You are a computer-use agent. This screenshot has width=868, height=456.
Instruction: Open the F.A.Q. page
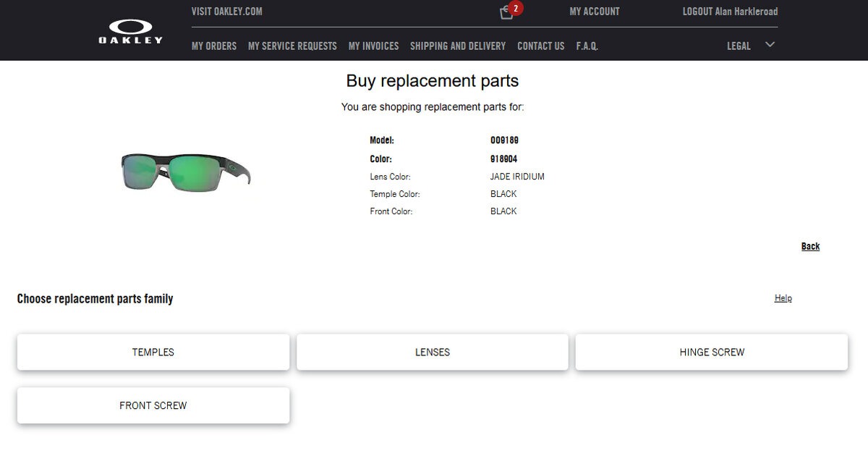coord(587,46)
